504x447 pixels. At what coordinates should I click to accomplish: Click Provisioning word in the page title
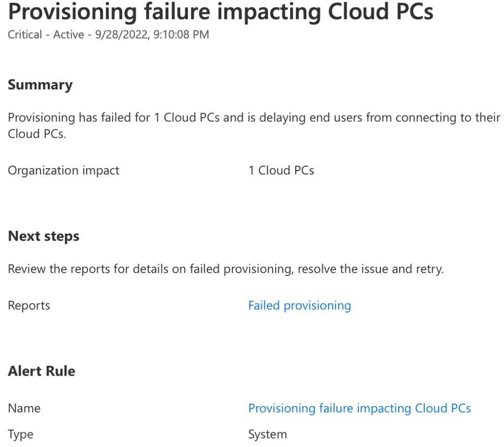click(73, 12)
